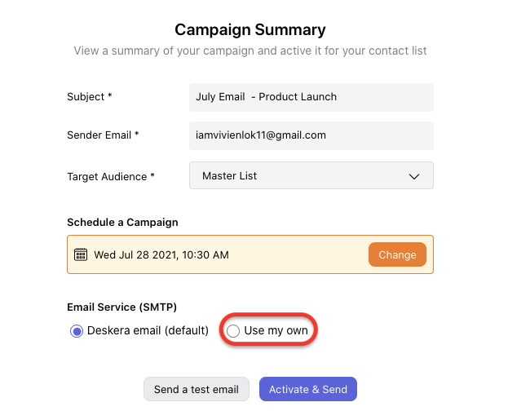Focus the Subject input field

pyautogui.click(x=311, y=97)
